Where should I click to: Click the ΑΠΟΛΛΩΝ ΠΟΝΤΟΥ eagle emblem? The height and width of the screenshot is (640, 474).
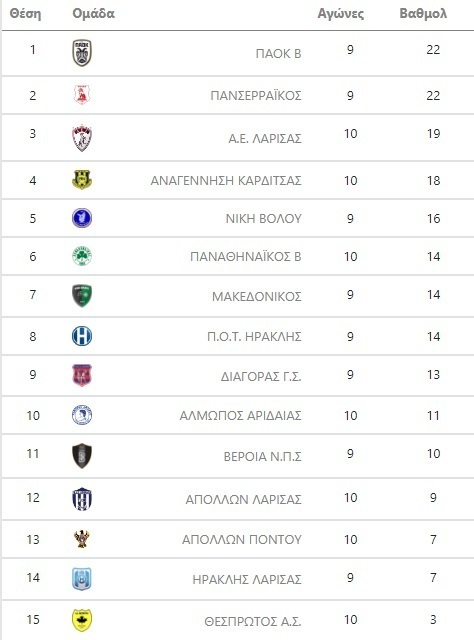82,539
